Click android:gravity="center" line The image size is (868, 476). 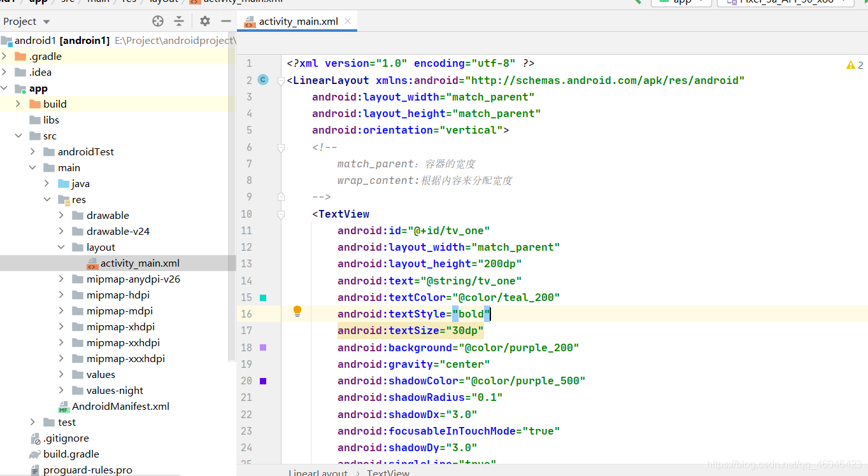pyautogui.click(x=414, y=364)
